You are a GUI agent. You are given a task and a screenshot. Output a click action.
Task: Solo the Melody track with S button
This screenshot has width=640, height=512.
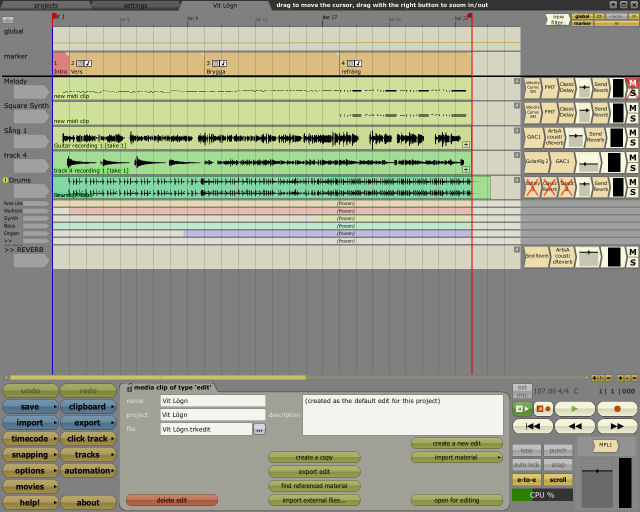pos(632,93)
